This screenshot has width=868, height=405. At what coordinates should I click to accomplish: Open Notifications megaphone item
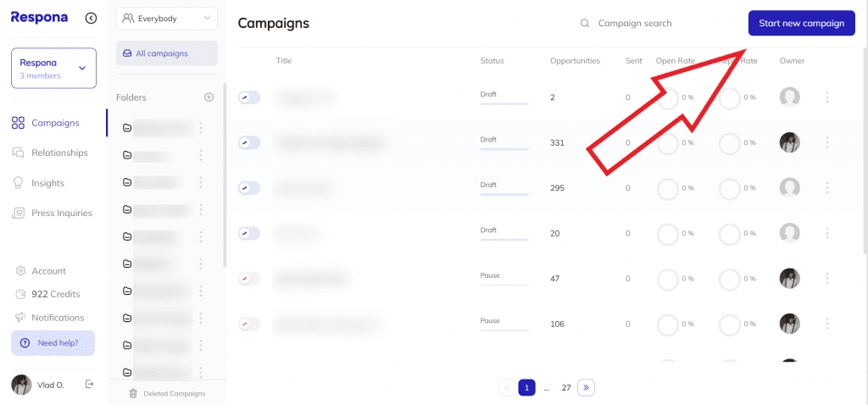[49, 318]
